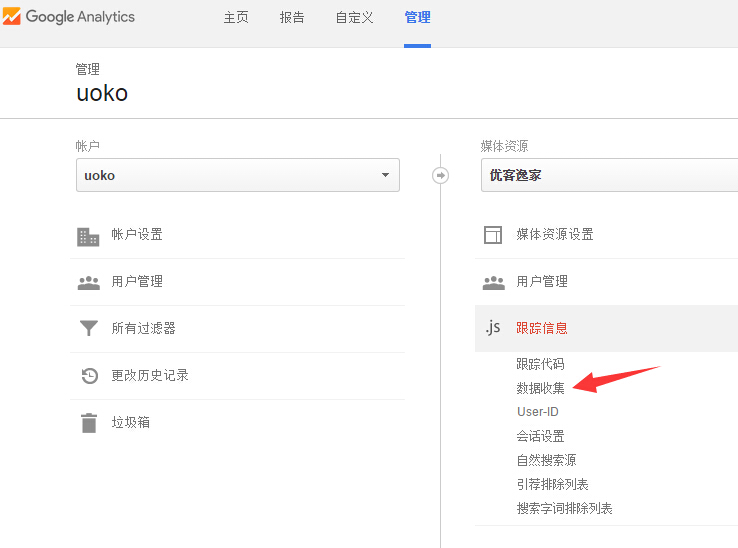Collapse the 跟踪信息 section
Viewport: 738px width, 548px height.
606,328
